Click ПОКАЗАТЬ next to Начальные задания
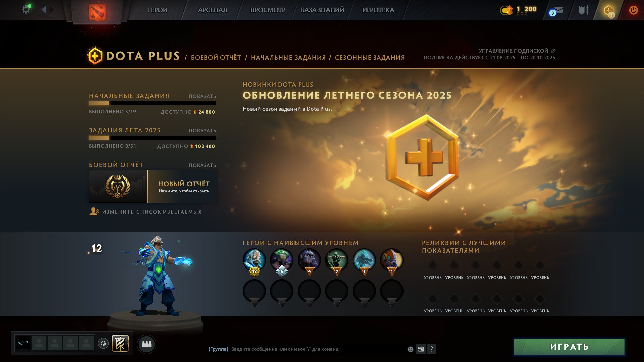The image size is (644, 362). tap(202, 96)
